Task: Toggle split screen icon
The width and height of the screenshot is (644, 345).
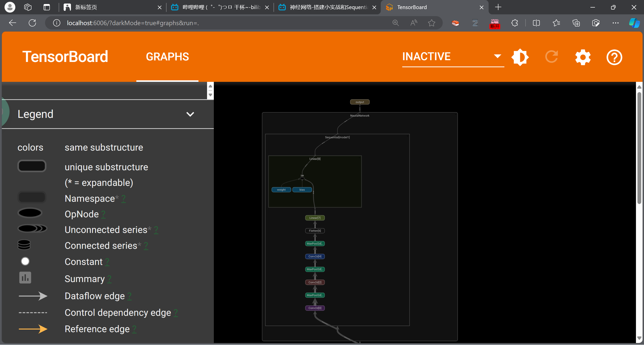Action: tap(536, 23)
